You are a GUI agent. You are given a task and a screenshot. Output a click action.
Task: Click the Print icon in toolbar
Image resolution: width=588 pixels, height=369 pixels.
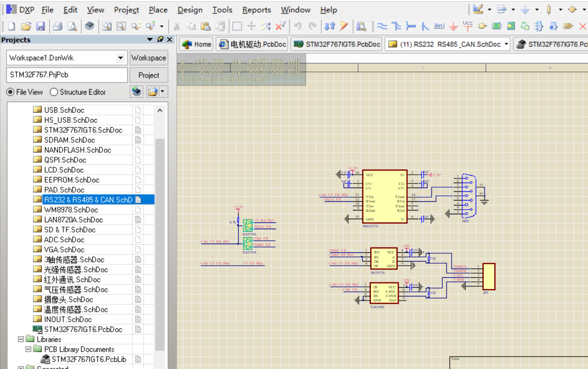(x=58, y=26)
